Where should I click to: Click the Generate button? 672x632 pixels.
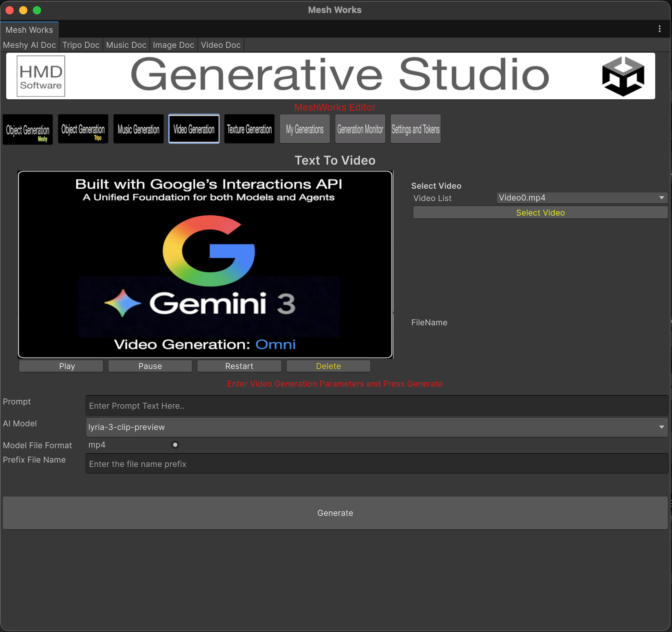(x=335, y=513)
